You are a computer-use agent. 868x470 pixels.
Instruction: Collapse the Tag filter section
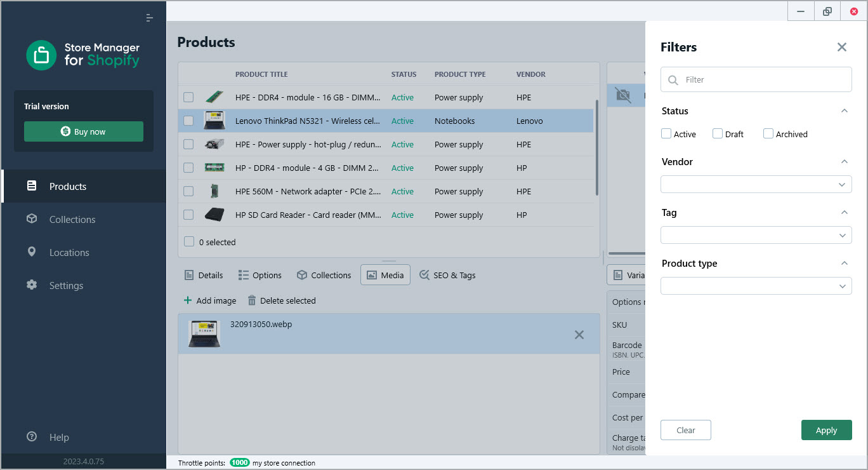[x=844, y=212]
